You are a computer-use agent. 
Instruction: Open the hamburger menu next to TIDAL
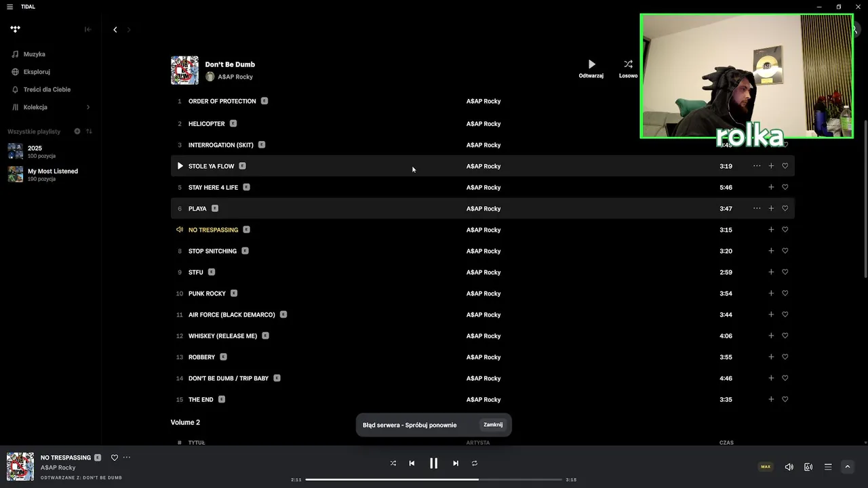tap(9, 7)
